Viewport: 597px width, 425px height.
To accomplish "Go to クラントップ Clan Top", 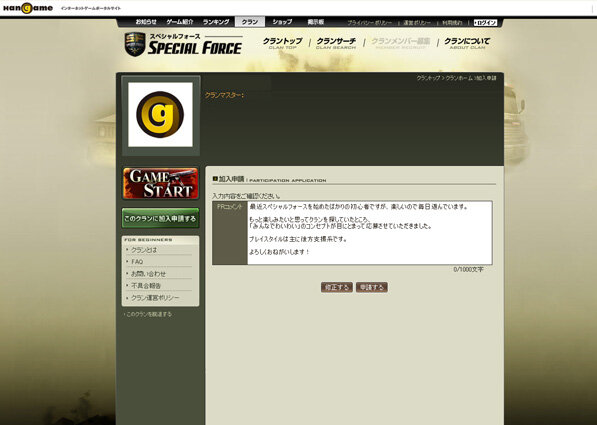I will pos(283,43).
